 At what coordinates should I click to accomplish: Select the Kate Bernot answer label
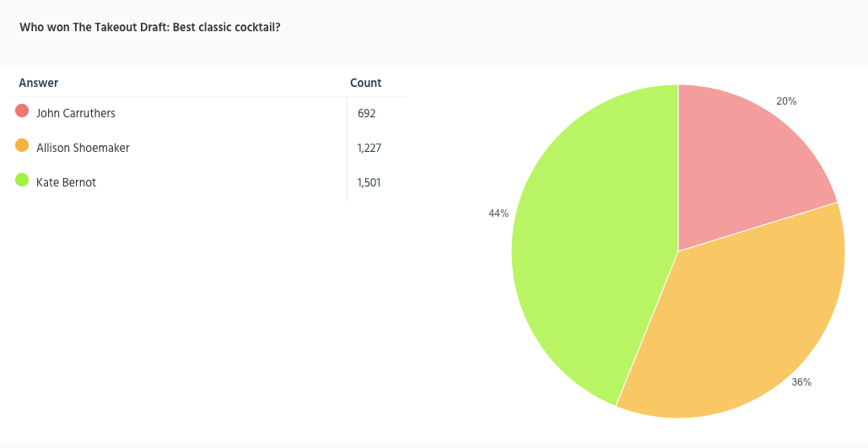[66, 182]
